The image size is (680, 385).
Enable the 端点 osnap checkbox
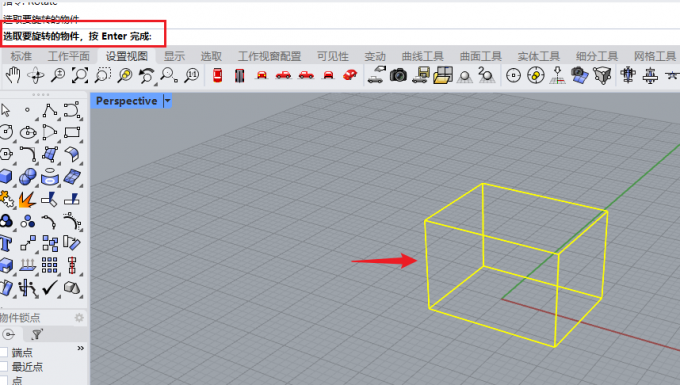pyautogui.click(x=4, y=352)
